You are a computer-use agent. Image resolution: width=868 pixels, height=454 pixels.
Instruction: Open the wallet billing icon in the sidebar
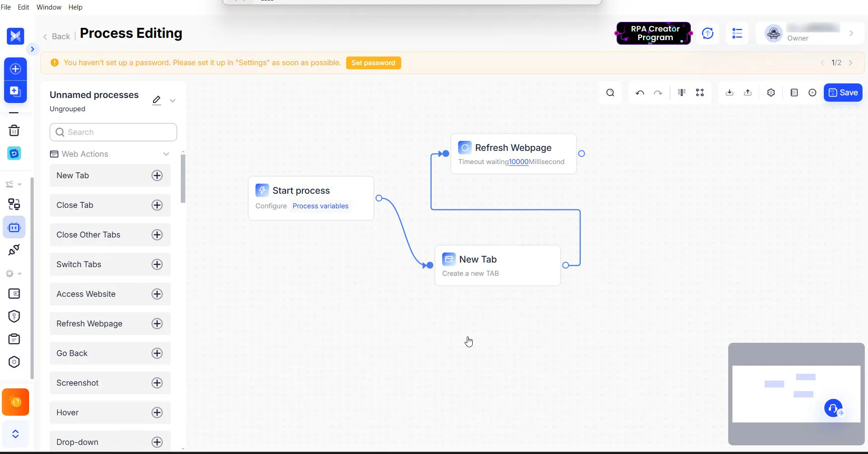click(14, 294)
